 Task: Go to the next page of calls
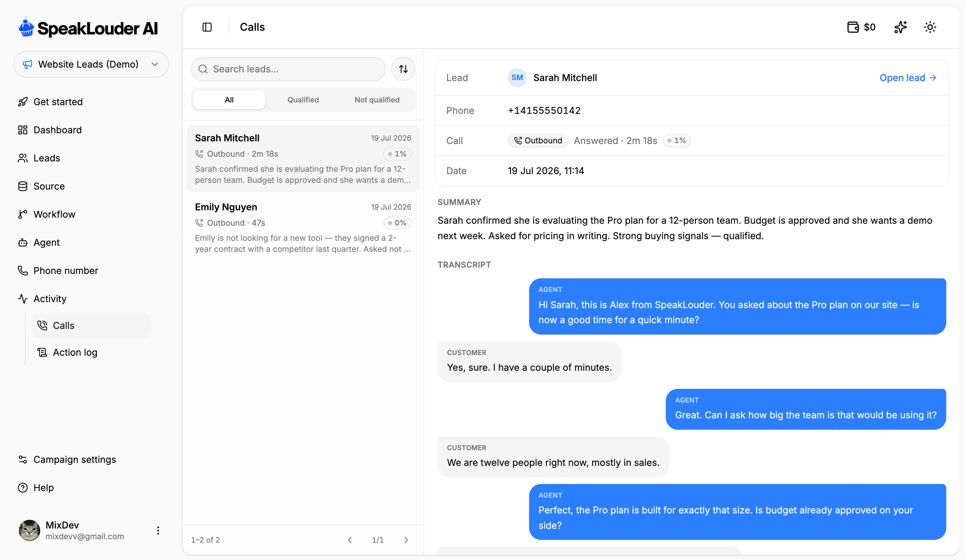406,540
